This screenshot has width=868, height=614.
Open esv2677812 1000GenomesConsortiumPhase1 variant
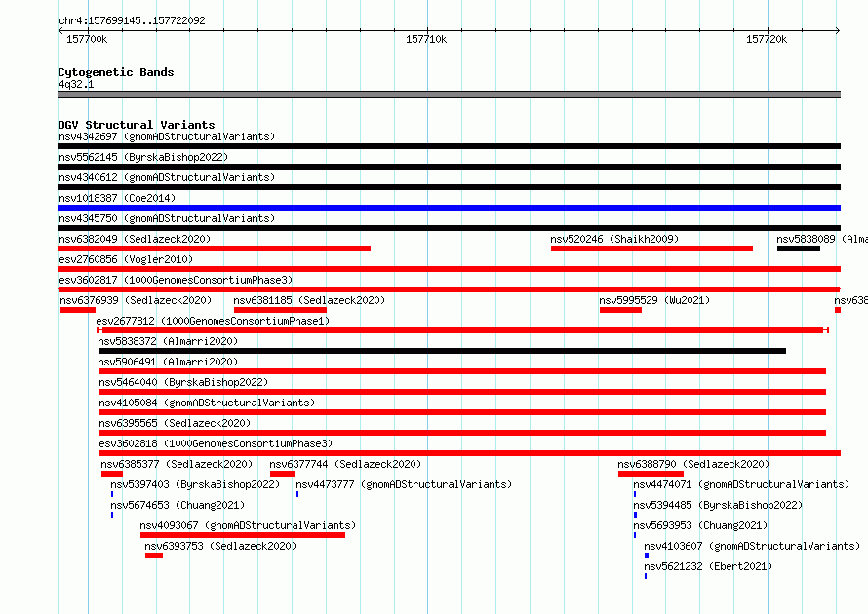213,321
